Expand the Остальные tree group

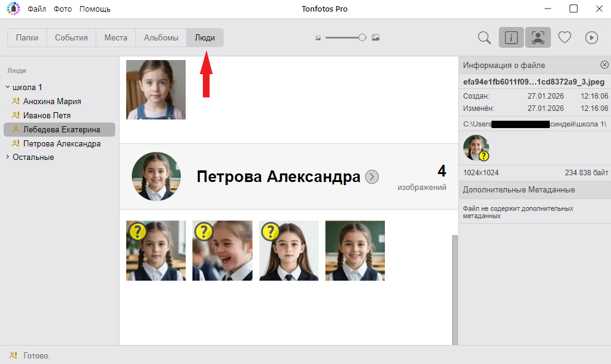(x=7, y=157)
